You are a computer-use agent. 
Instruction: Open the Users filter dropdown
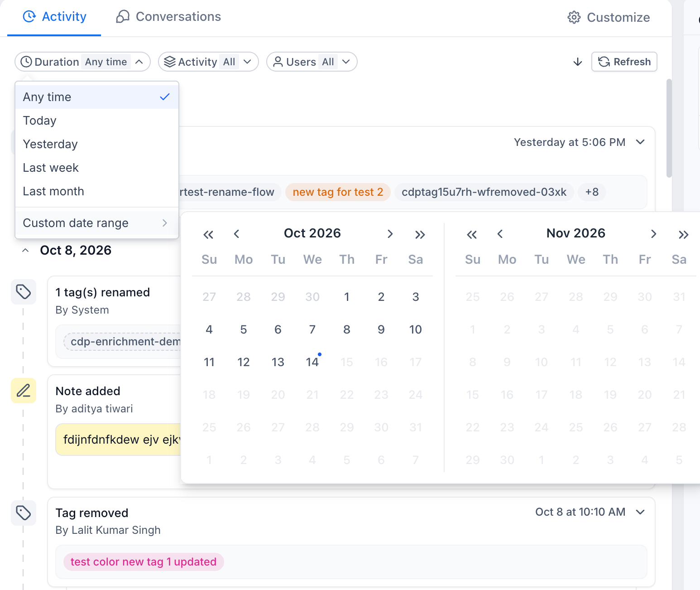(312, 62)
